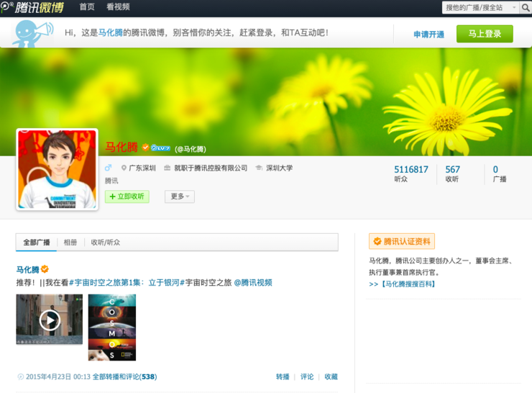Click the orange verified badge beside profile name
This screenshot has width=532, height=393.
[145, 147]
